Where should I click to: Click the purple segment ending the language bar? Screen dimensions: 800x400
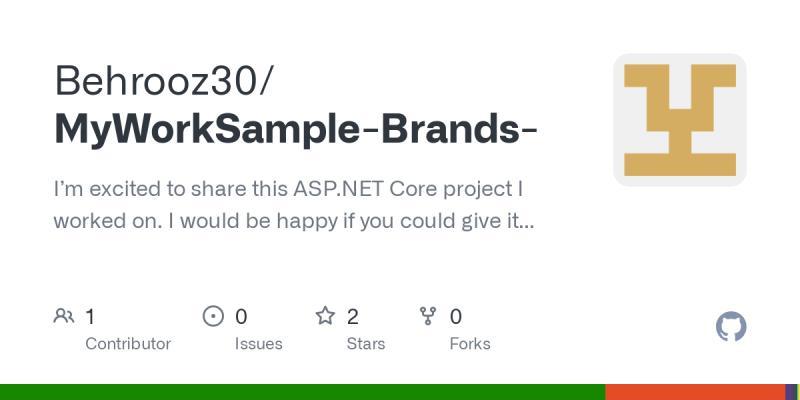click(x=791, y=392)
